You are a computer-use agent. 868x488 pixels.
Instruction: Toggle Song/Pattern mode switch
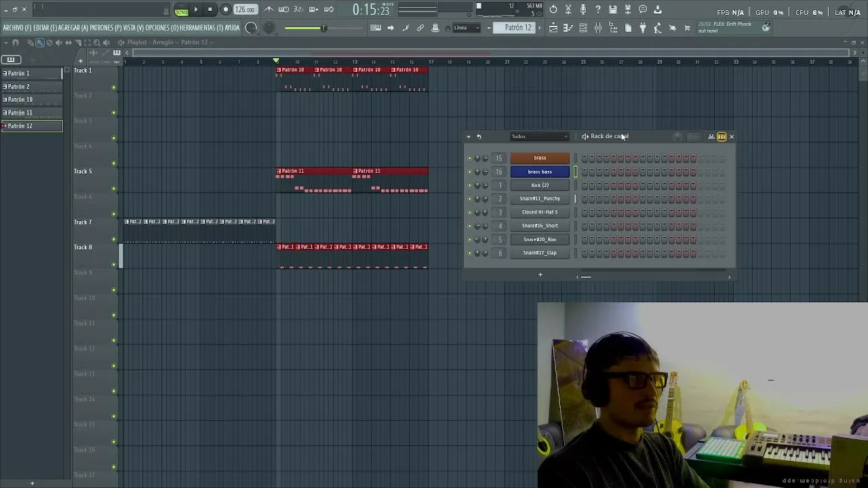[181, 10]
